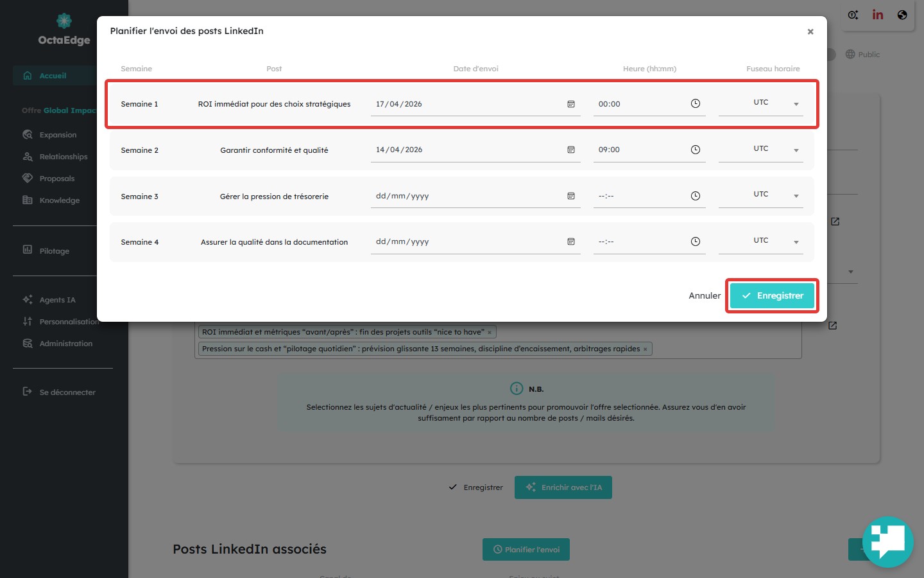This screenshot has width=924, height=578.
Task: Open calendar picker for Semaine 4 date
Action: coord(570,241)
